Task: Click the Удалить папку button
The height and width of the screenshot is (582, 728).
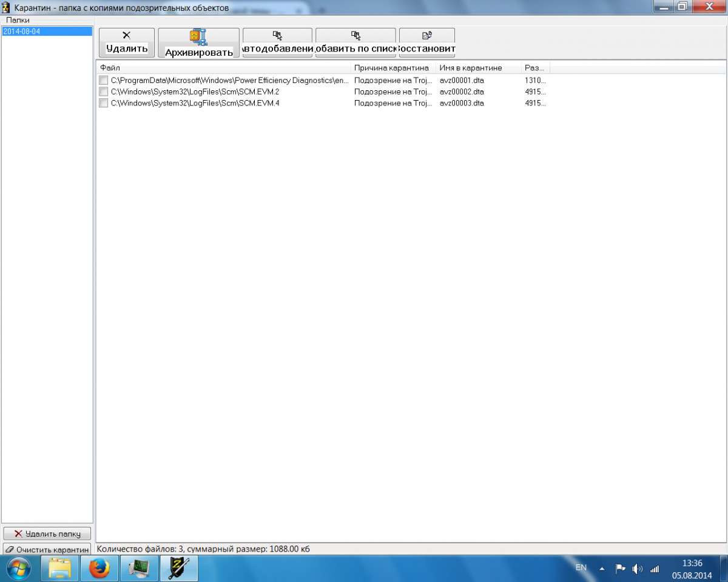Action: tap(47, 533)
